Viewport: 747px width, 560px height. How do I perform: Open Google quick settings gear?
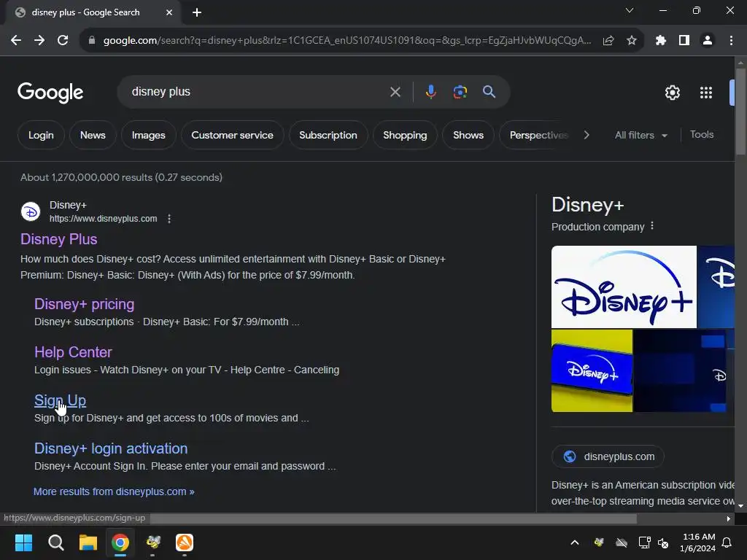tap(672, 93)
